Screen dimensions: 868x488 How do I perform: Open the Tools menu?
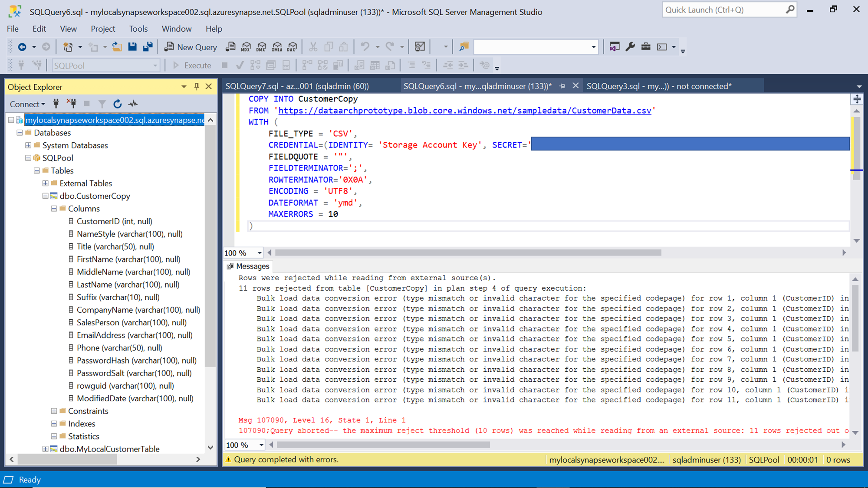(138, 29)
